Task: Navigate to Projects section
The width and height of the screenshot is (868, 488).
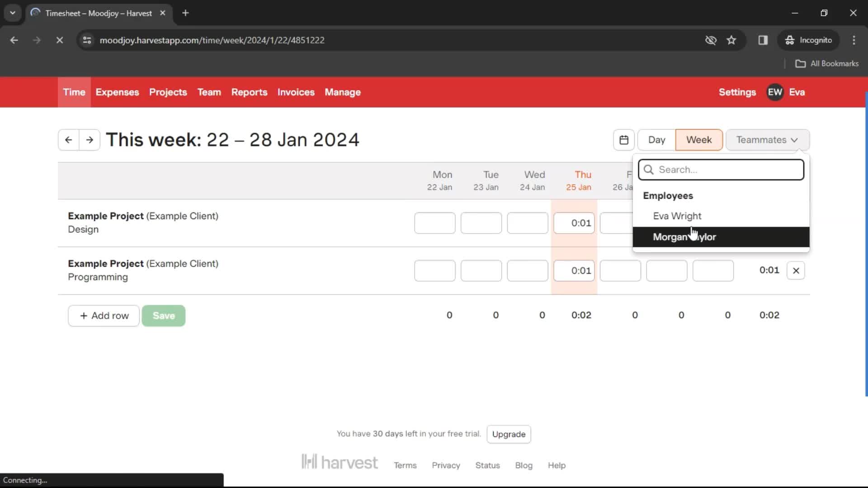Action: click(168, 92)
